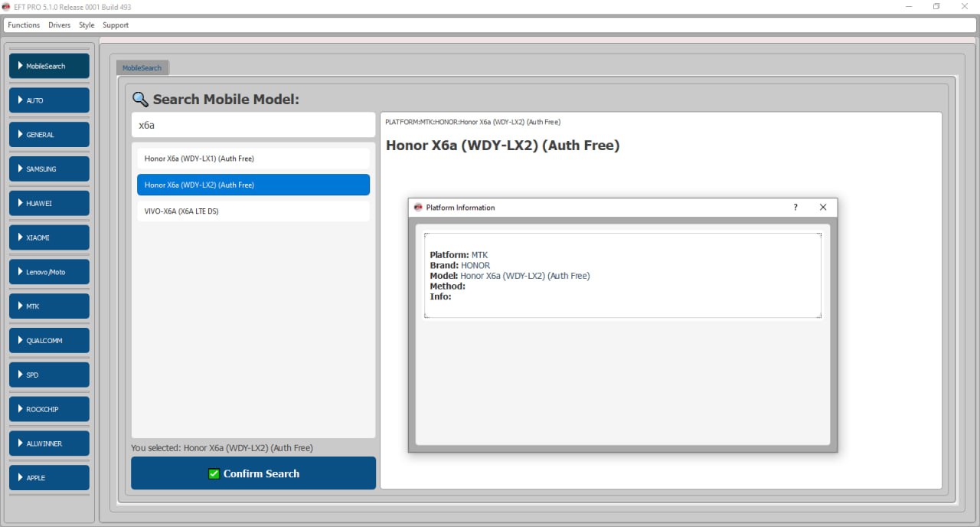The width and height of the screenshot is (980, 527).
Task: Restore down the EFT PRO window
Action: coord(936,7)
